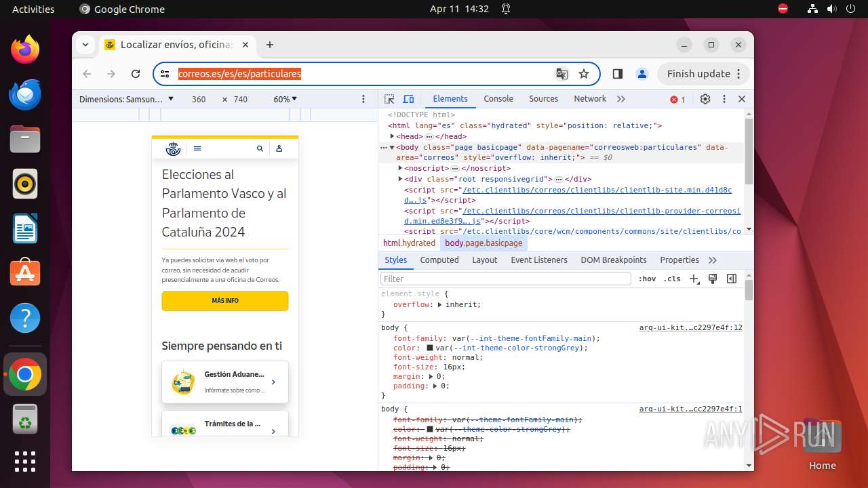Toggle the device toolbar icon
This screenshot has height=488, width=868.
tap(408, 99)
